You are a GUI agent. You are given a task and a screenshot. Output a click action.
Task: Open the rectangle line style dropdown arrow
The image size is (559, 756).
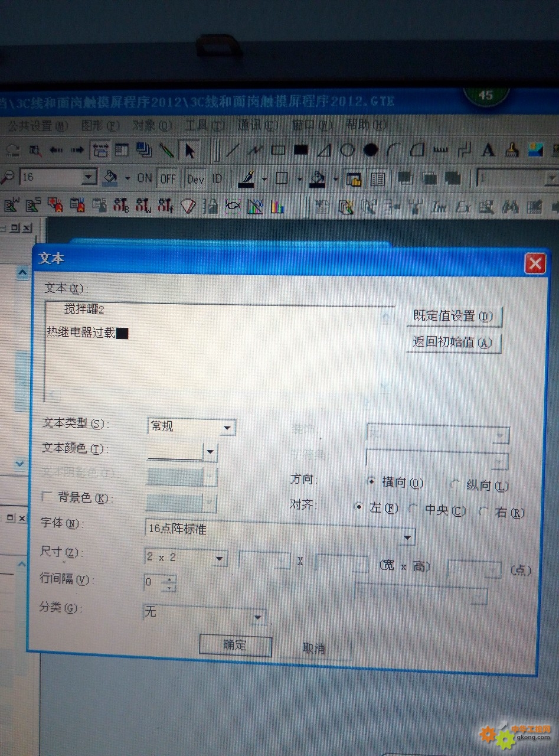pyautogui.click(x=299, y=178)
